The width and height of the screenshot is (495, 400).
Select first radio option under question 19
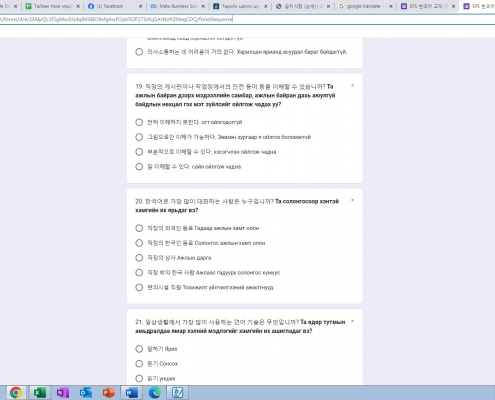point(139,122)
